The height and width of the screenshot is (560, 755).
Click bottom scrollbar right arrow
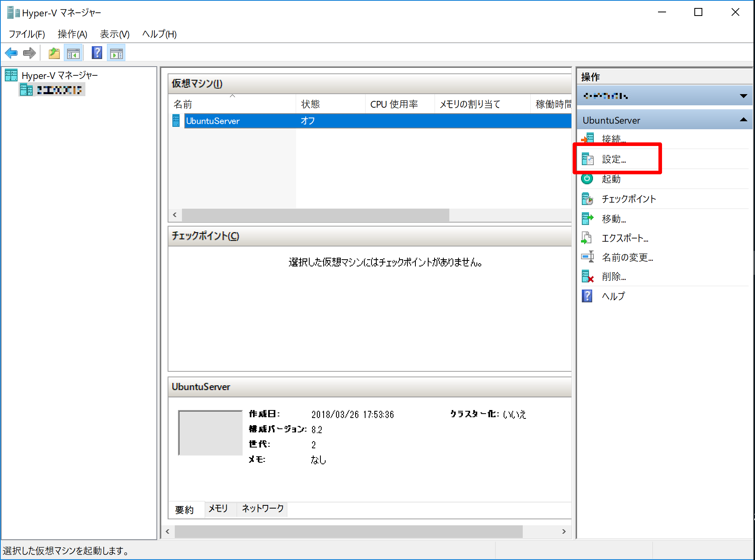(563, 531)
